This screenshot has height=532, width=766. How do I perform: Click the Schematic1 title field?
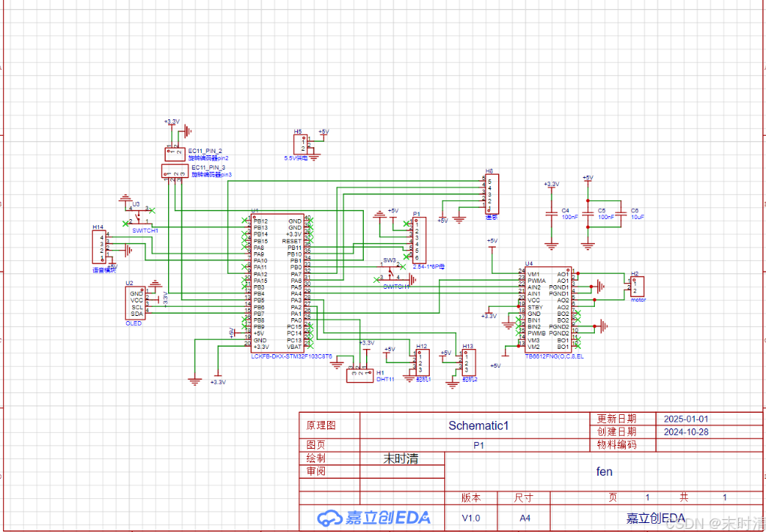478,425
